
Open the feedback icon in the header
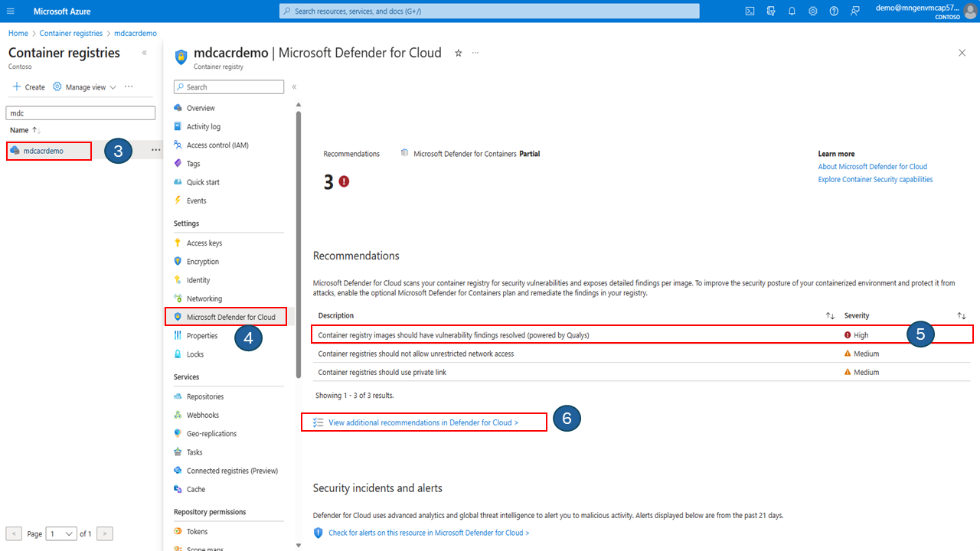[855, 11]
